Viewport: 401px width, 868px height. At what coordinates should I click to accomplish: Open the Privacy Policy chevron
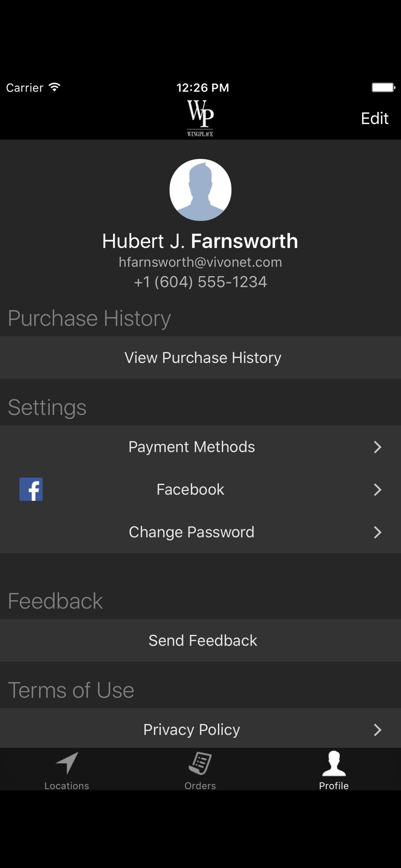click(378, 730)
